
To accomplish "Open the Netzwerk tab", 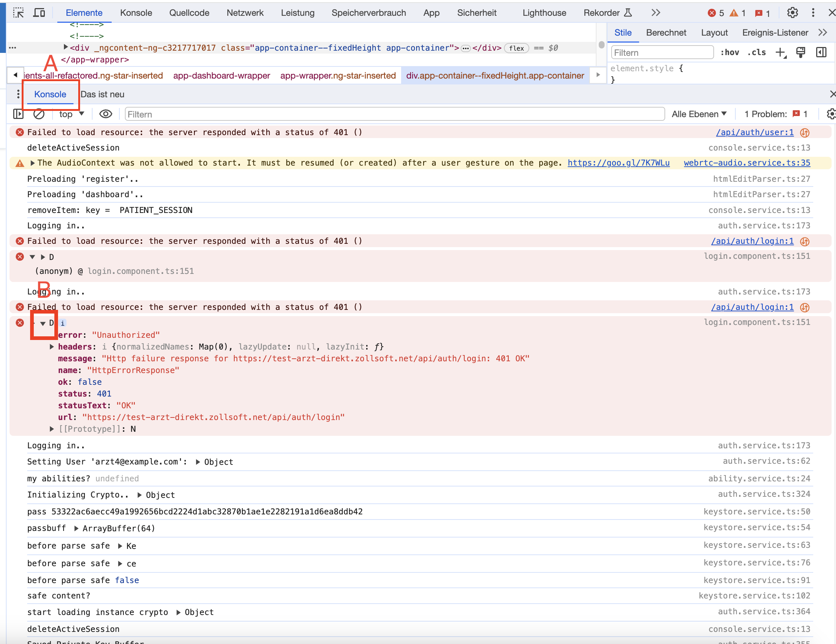I will tap(245, 12).
